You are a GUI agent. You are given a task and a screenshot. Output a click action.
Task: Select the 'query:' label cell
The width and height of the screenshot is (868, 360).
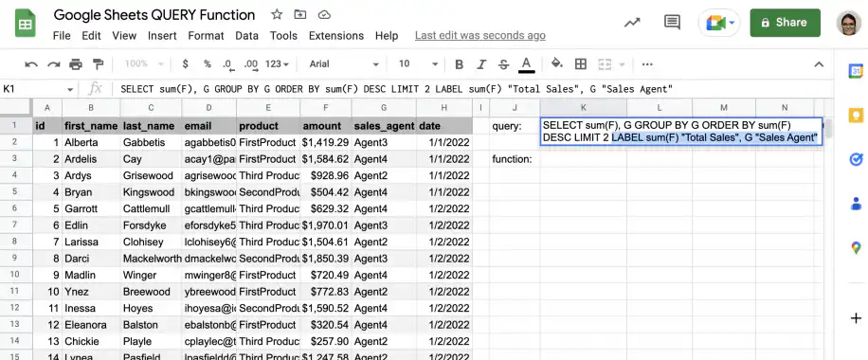[515, 126]
